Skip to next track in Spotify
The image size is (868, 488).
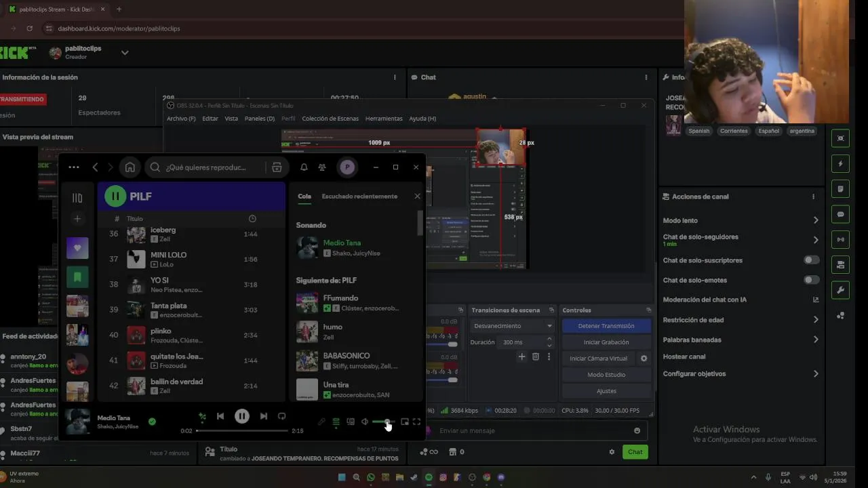(x=264, y=416)
